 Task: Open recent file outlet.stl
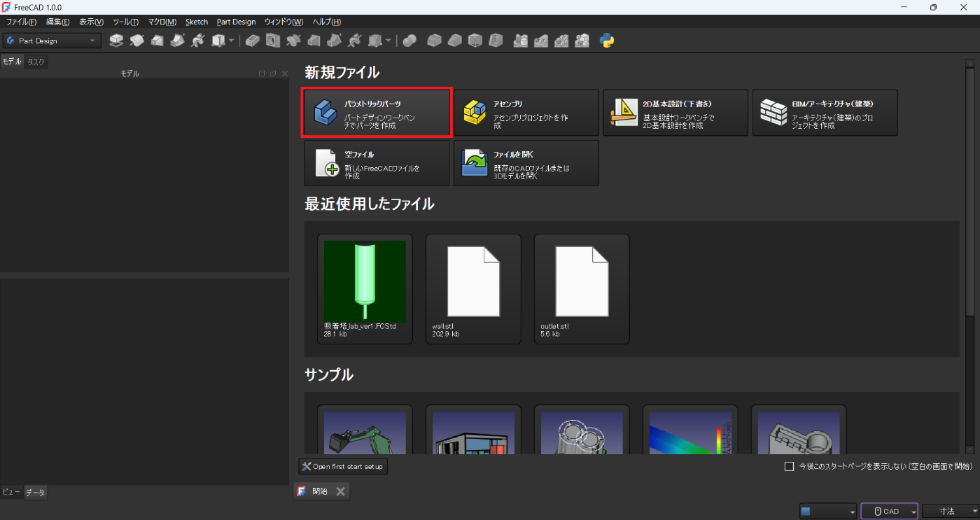point(582,289)
